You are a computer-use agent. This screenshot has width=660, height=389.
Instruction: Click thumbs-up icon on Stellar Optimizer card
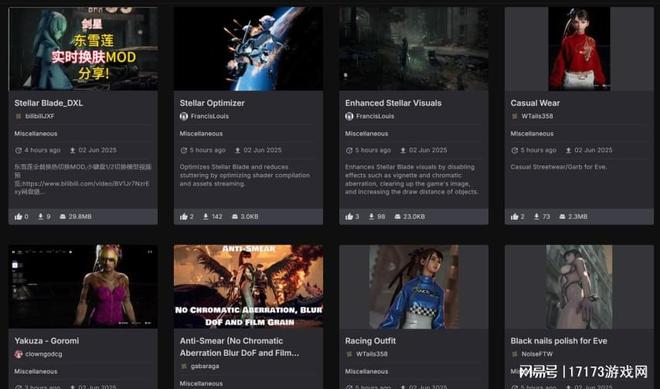(x=184, y=216)
